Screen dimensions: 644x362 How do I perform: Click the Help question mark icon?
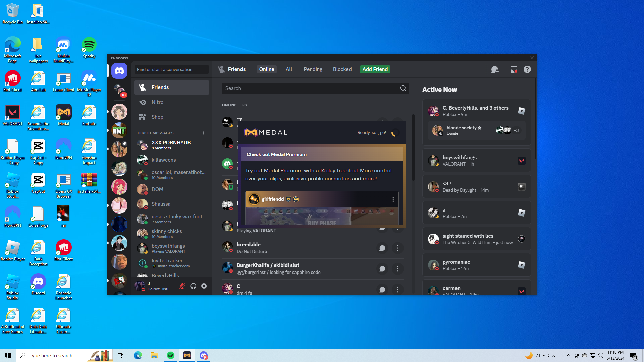(527, 69)
